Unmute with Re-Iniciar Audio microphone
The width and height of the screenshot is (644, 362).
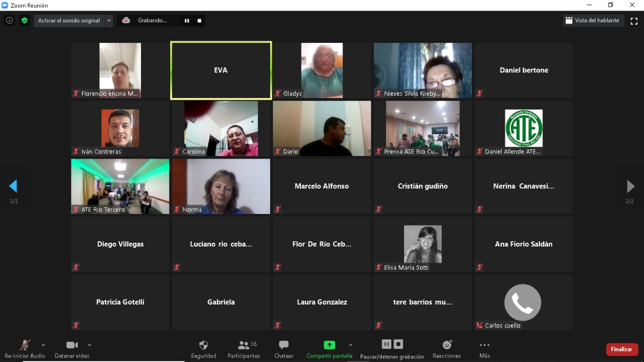(x=25, y=349)
